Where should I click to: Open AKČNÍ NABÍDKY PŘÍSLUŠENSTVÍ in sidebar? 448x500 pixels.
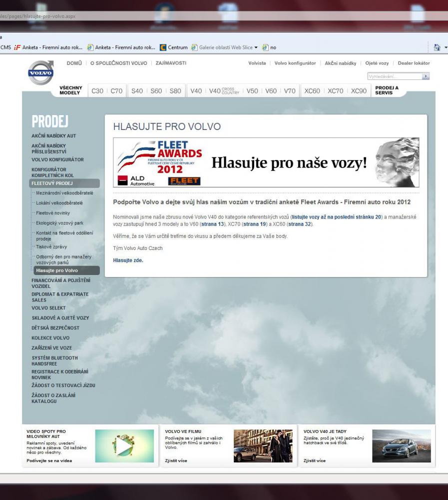(49, 148)
